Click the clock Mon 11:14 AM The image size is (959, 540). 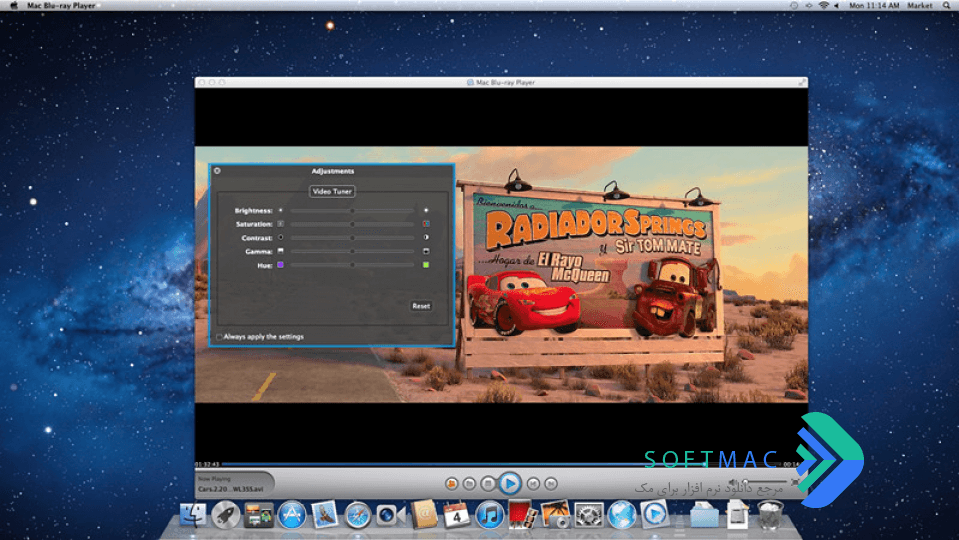(874, 6)
